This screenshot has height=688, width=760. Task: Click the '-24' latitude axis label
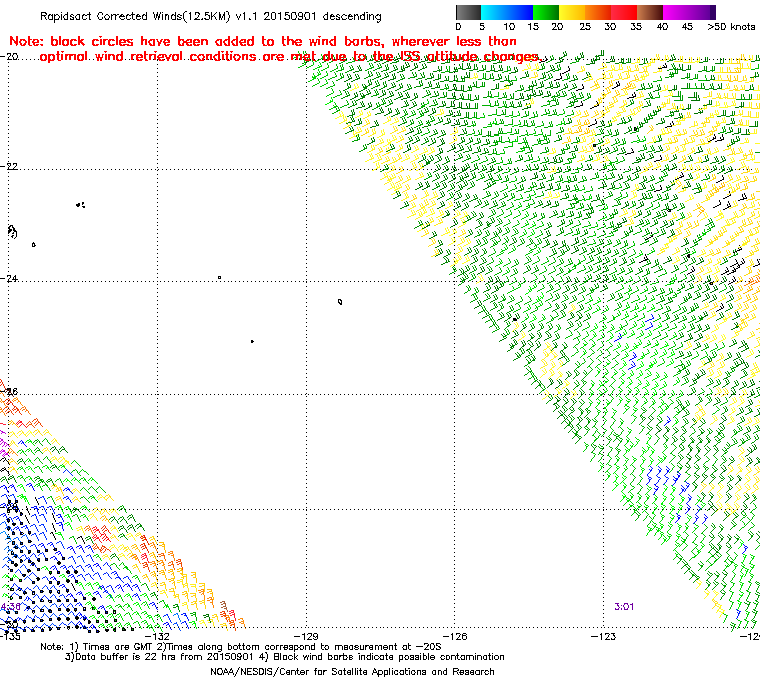tap(9, 279)
